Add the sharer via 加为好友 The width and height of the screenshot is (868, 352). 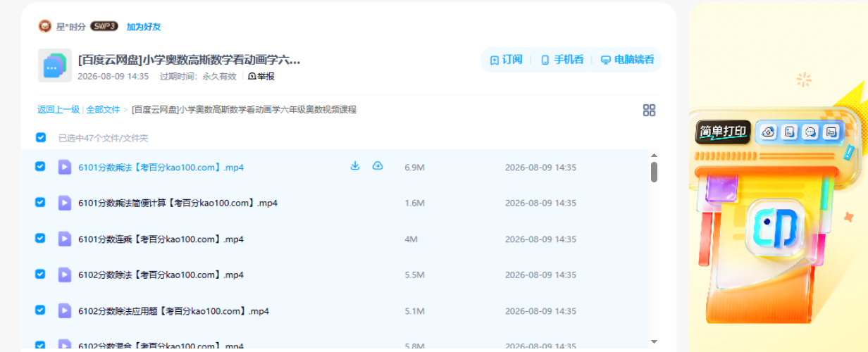pos(144,27)
